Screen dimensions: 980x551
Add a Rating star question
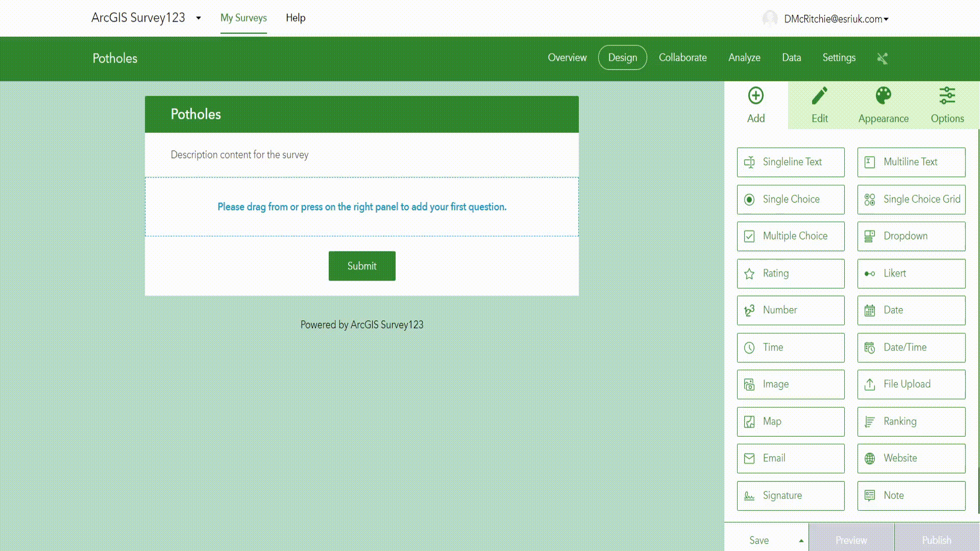(x=790, y=273)
